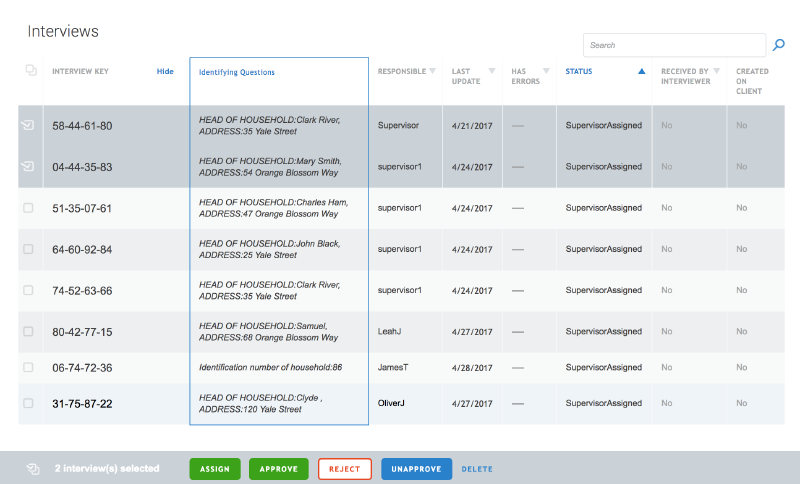This screenshot has width=800, height=484.
Task: Click the Hide link in header
Action: point(165,72)
